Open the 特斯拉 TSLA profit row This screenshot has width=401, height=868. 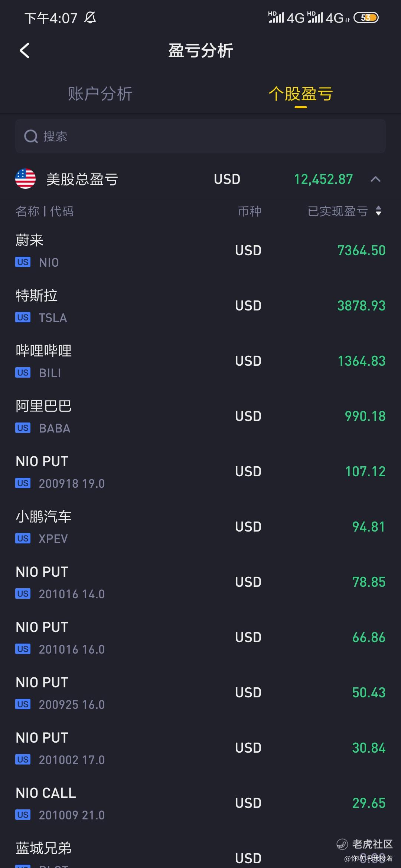200,306
